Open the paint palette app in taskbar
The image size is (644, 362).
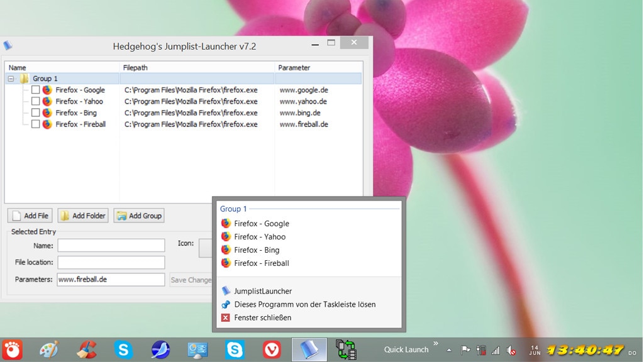[49, 349]
